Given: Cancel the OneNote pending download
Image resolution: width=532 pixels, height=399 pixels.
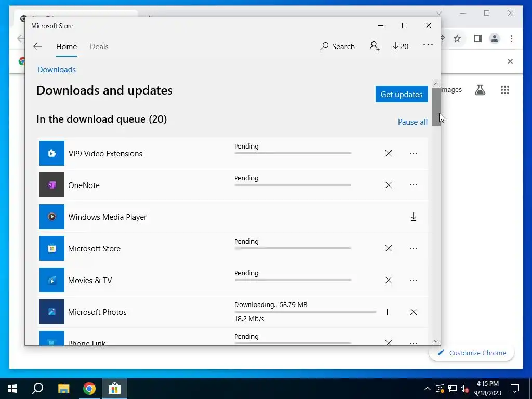Looking at the screenshot, I should click(x=389, y=185).
